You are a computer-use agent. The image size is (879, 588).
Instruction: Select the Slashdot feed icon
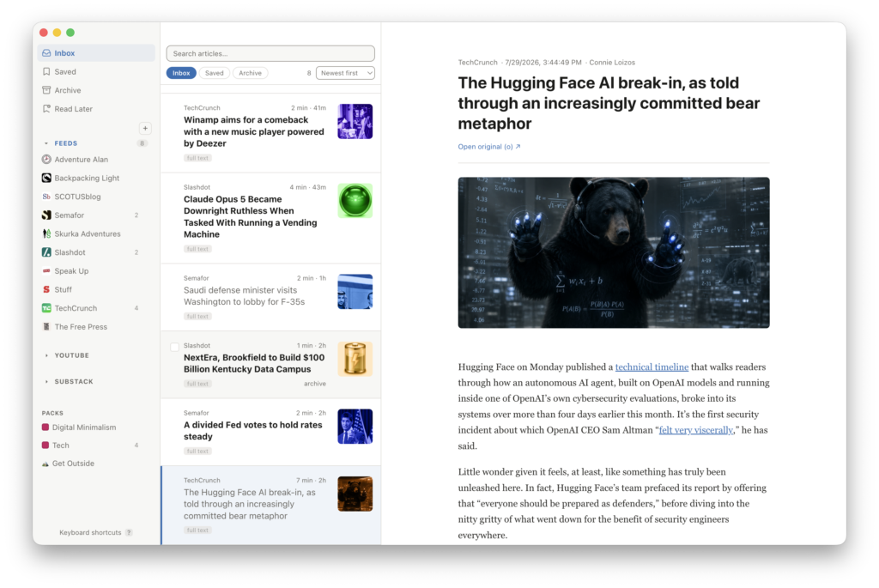(46, 252)
